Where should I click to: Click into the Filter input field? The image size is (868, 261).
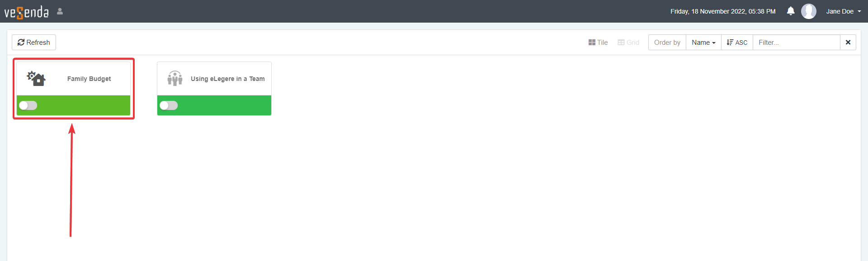pyautogui.click(x=796, y=43)
